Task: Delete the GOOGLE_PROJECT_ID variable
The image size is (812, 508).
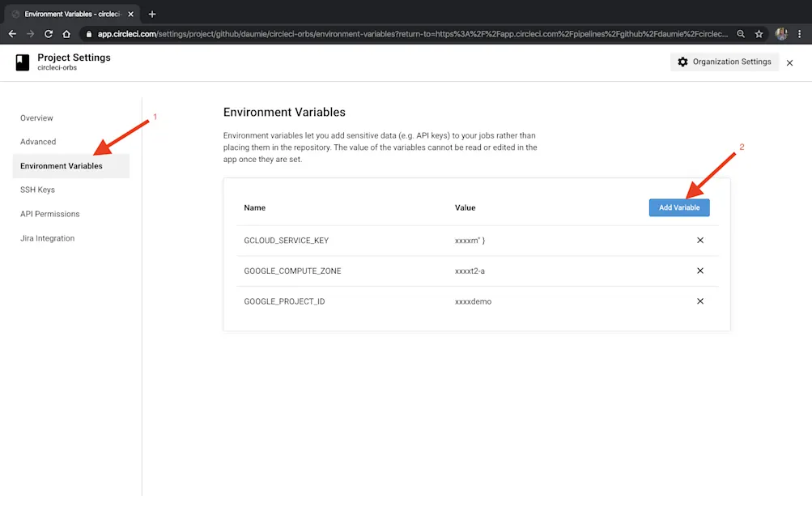Action: (x=700, y=301)
